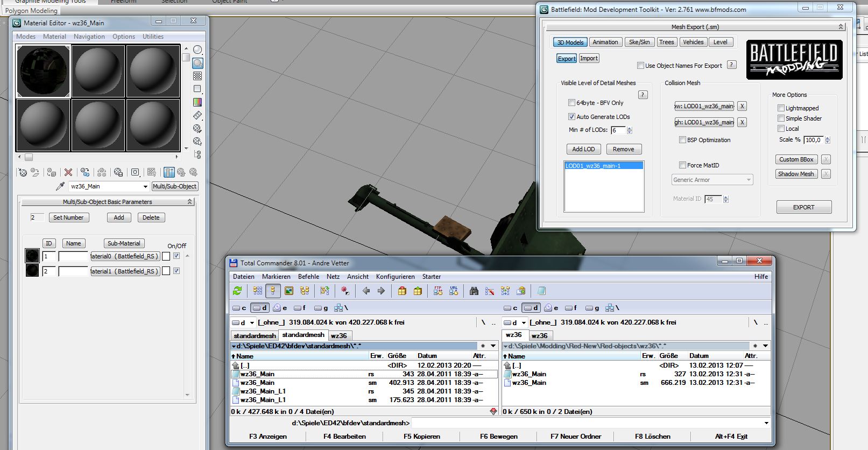The width and height of the screenshot is (868, 450).
Task: Select LOD01_wz36_main-1 in the LOD list
Action: tap(603, 166)
